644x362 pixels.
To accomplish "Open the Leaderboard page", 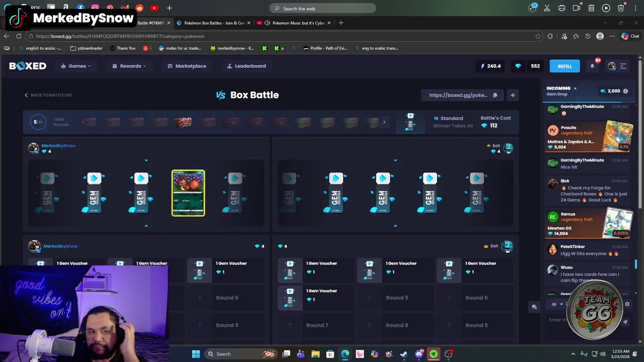I will [x=247, y=66].
